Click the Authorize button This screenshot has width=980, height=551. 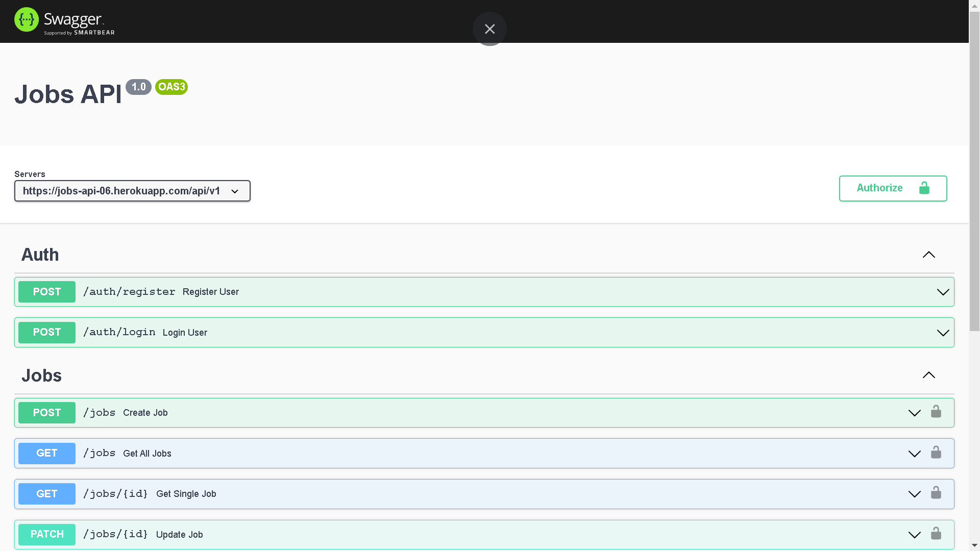879,188
